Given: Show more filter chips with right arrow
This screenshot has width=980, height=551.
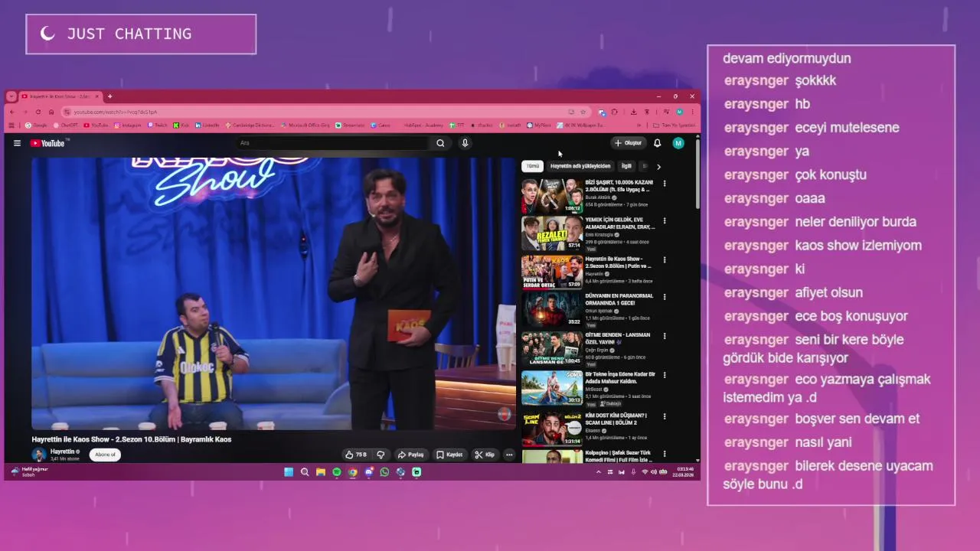Looking at the screenshot, I should pyautogui.click(x=658, y=166).
